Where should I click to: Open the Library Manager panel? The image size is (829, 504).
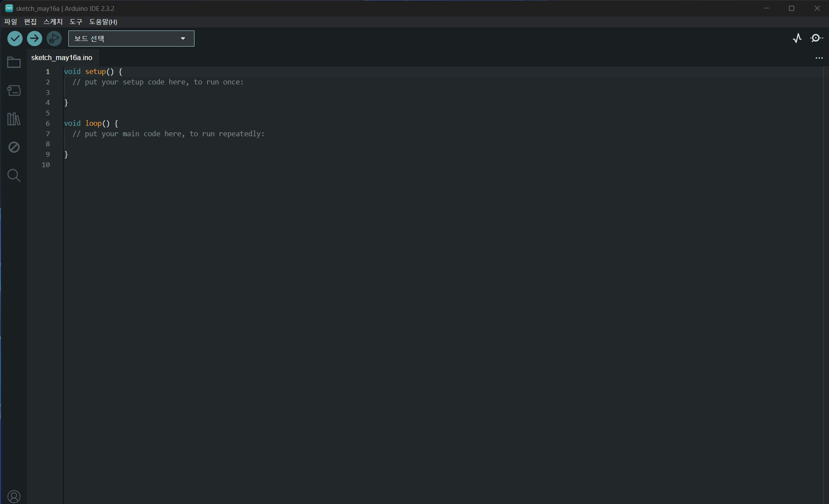[x=14, y=119]
